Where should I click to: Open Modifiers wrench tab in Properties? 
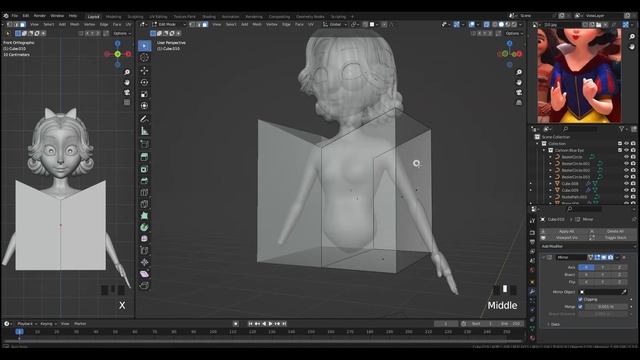pyautogui.click(x=532, y=291)
